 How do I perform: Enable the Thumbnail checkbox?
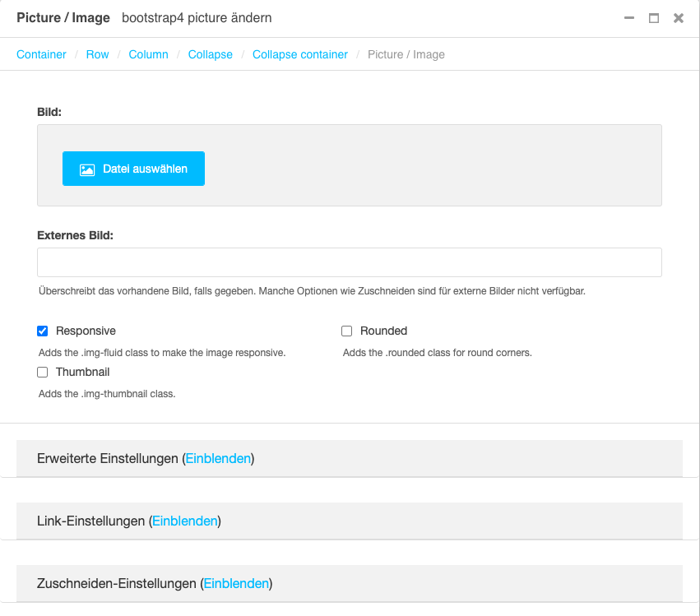42,372
